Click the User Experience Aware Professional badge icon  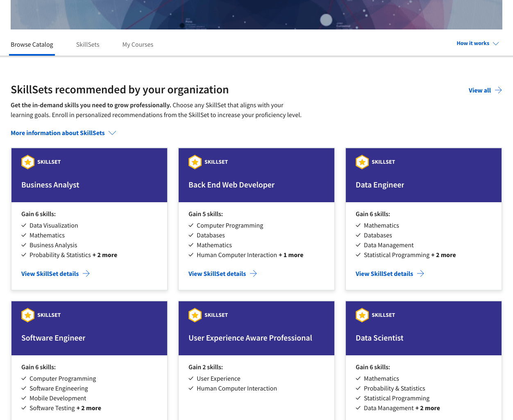click(195, 315)
